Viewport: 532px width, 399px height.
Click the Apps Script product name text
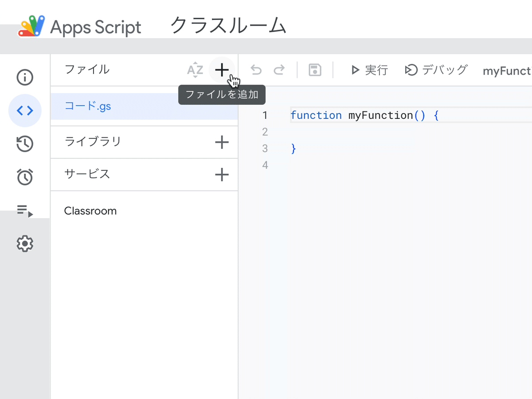(96, 27)
